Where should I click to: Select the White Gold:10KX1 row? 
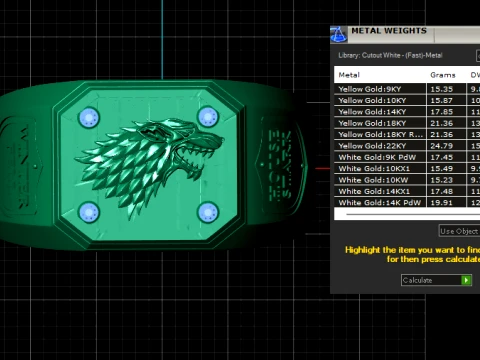(407, 168)
